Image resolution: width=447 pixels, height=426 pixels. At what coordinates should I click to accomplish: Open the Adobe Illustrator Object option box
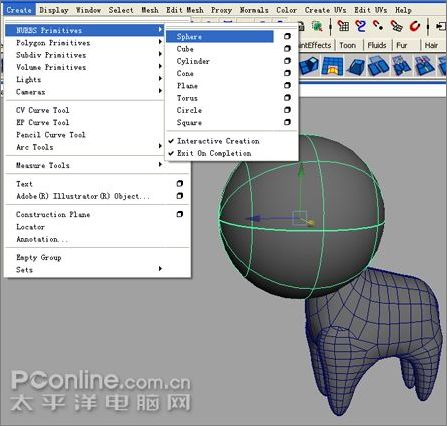(x=180, y=196)
